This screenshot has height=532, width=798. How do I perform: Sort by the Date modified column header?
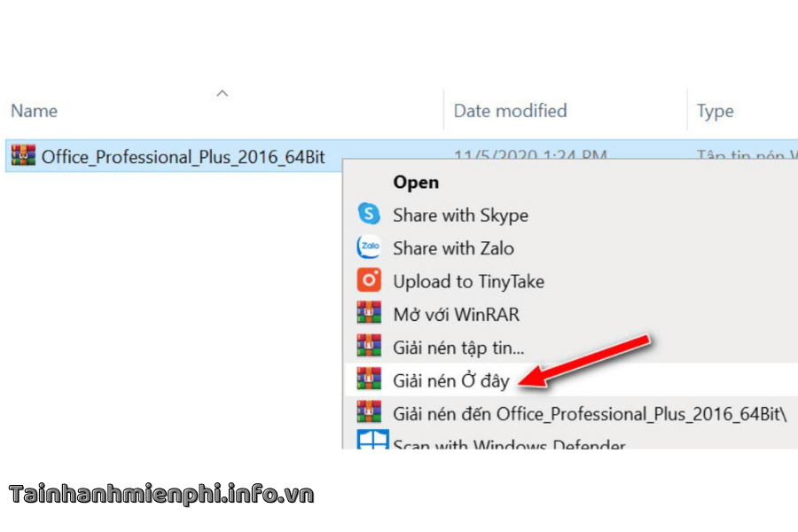pos(510,111)
